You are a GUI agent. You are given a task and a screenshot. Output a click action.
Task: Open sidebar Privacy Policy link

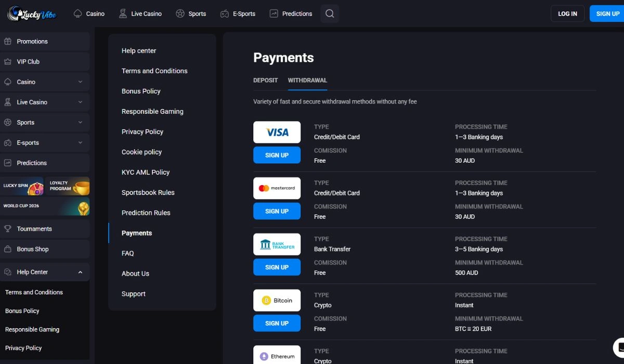point(23,348)
